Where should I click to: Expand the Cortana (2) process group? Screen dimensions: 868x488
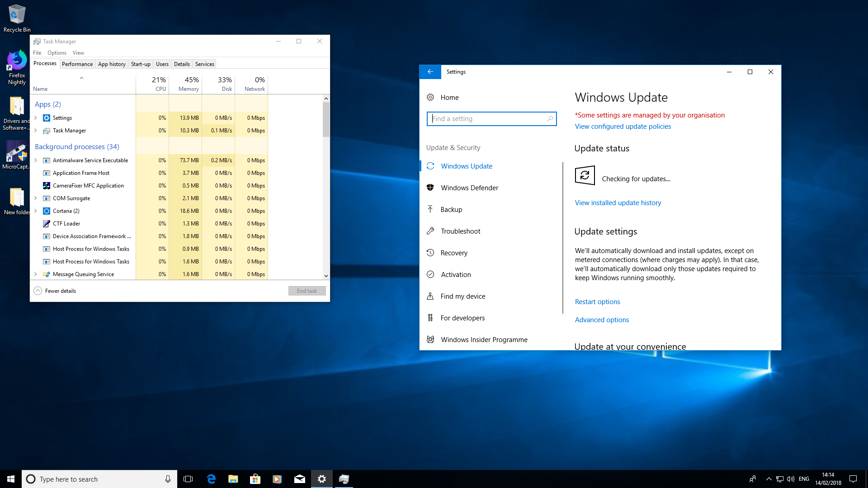36,211
